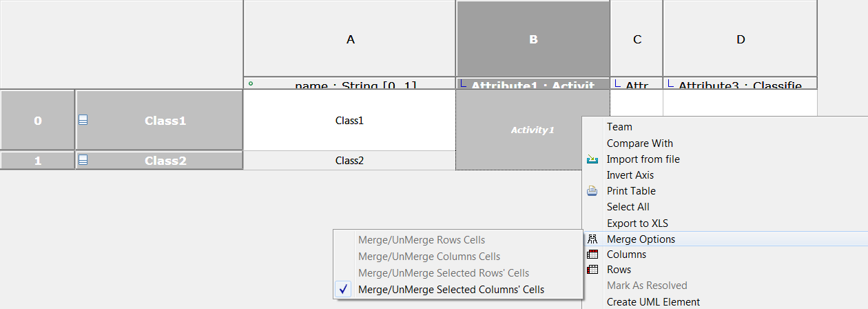Select column header C
Viewport: 868px width, 309px height.
tap(637, 39)
